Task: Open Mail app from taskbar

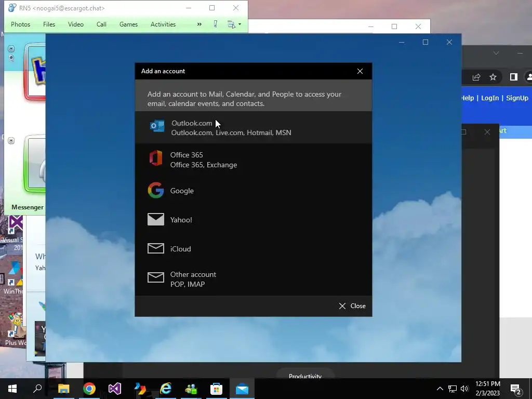Action: pyautogui.click(x=242, y=389)
